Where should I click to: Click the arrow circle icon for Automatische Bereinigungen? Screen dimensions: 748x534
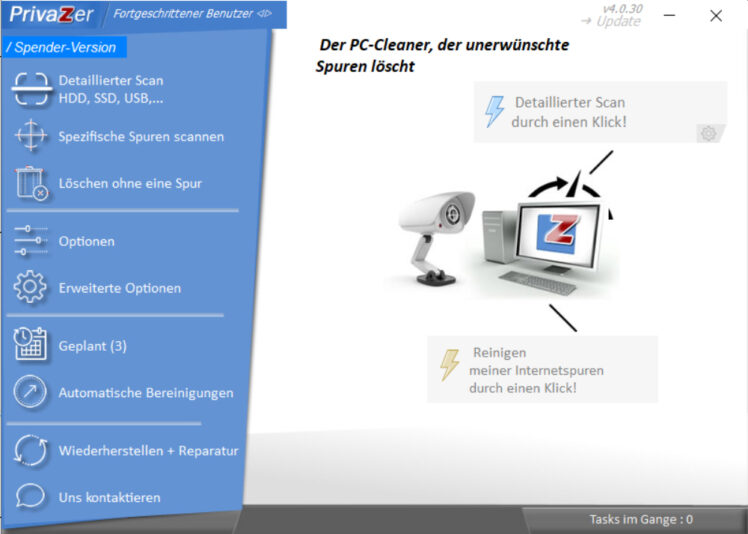pos(31,392)
